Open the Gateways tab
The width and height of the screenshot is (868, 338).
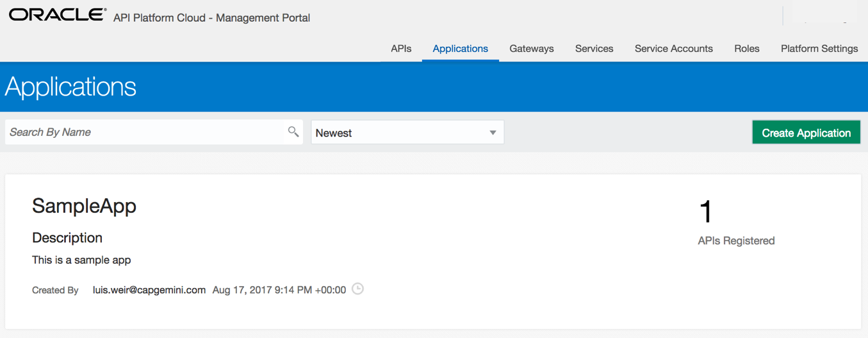pyautogui.click(x=532, y=49)
